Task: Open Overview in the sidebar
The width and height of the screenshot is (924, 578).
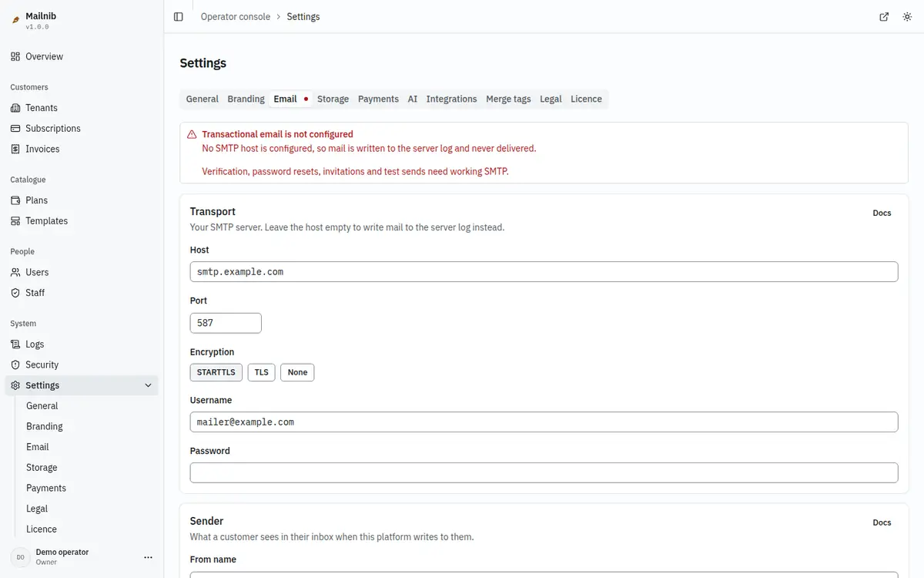Action: tap(82, 56)
